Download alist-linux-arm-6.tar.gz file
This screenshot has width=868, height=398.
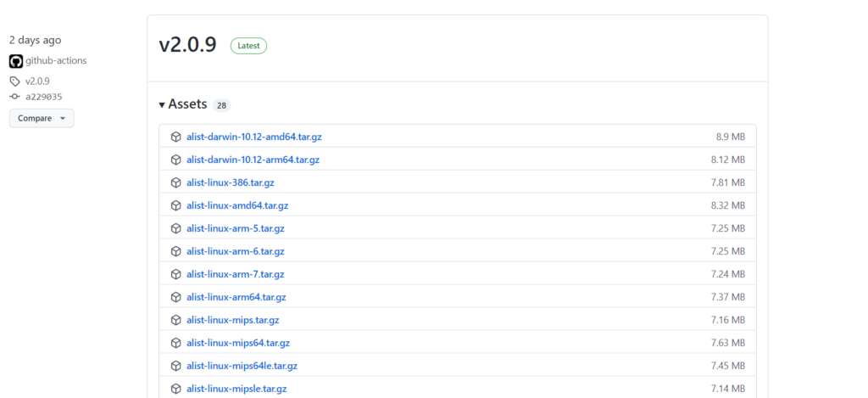click(236, 251)
